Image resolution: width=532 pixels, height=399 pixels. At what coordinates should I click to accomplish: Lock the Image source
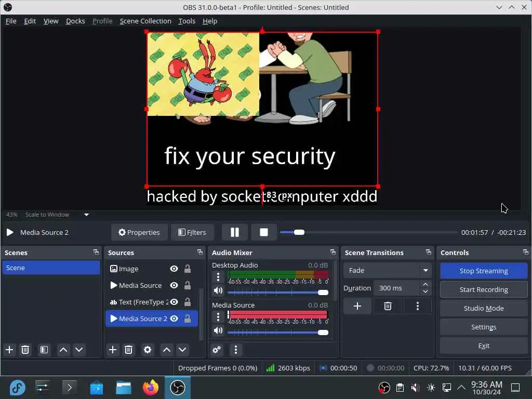pyautogui.click(x=187, y=269)
